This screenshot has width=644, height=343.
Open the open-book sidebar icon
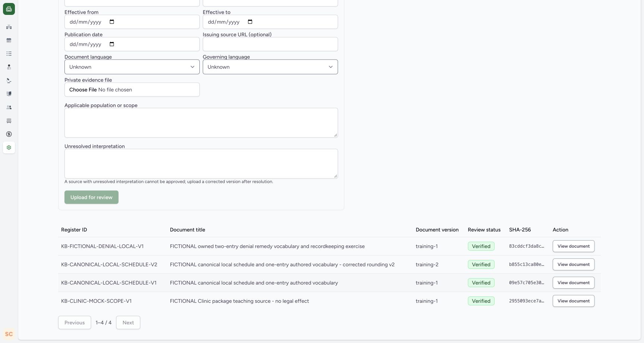point(9,94)
